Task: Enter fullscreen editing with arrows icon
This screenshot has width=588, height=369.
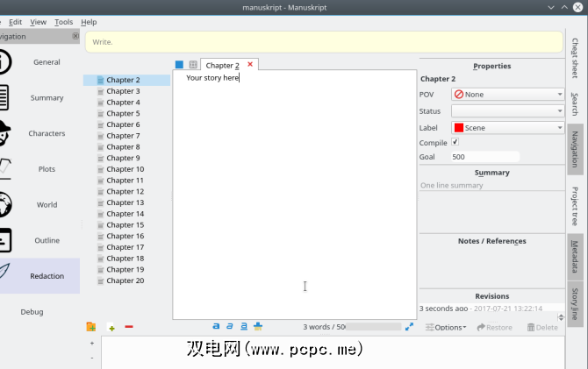Action: [x=409, y=327]
